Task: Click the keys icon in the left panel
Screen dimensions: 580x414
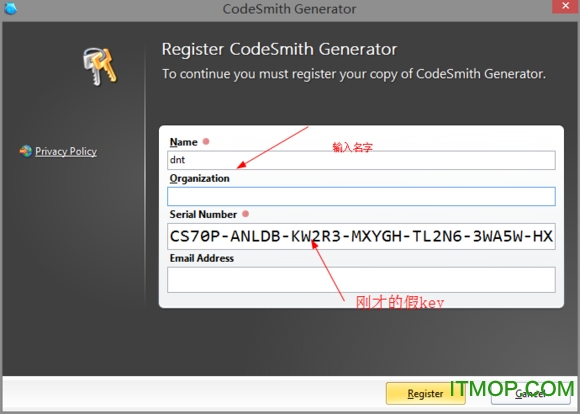Action: [100, 67]
